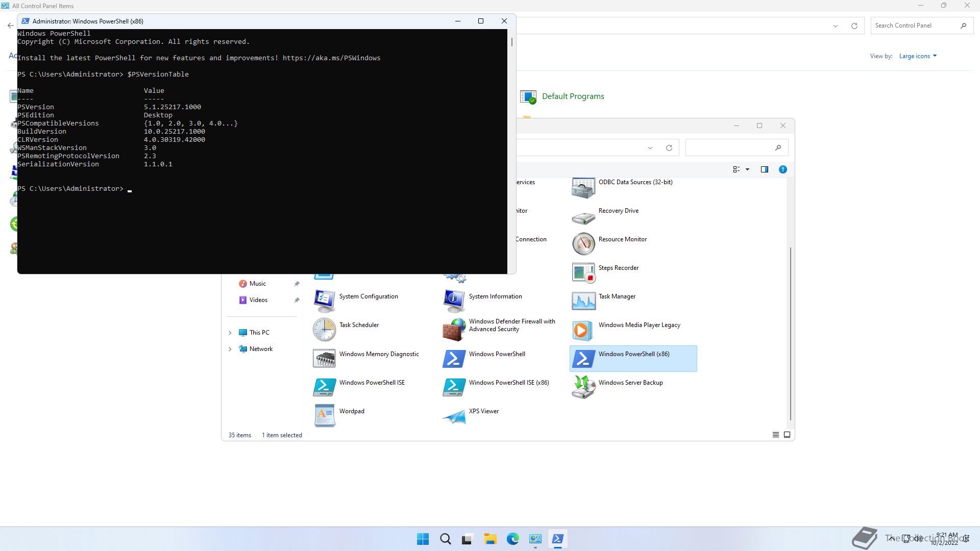This screenshot has height=551, width=980.
Task: Open XPS Viewer icon
Action: [454, 416]
